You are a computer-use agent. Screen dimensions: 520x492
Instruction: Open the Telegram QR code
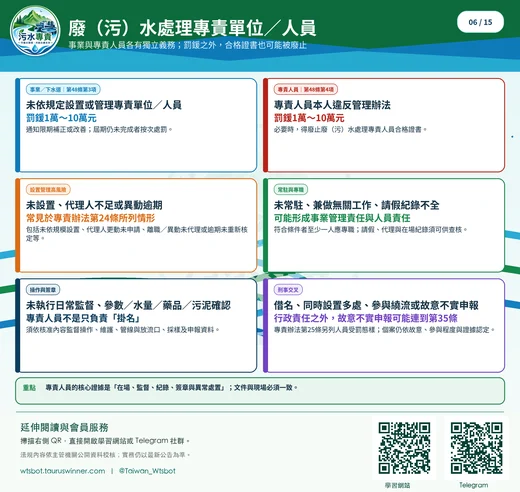pos(476,448)
